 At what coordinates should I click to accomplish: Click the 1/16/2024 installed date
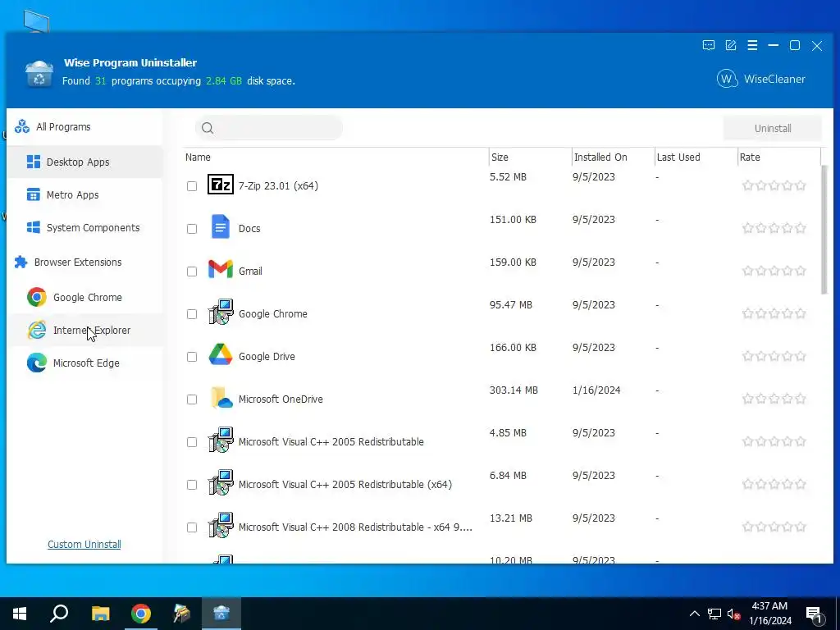596,390
